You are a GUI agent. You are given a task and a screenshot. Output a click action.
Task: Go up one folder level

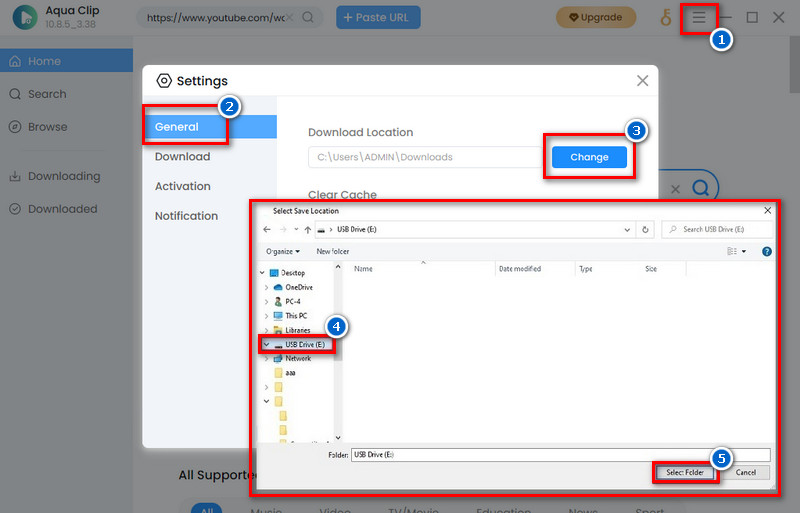308,230
